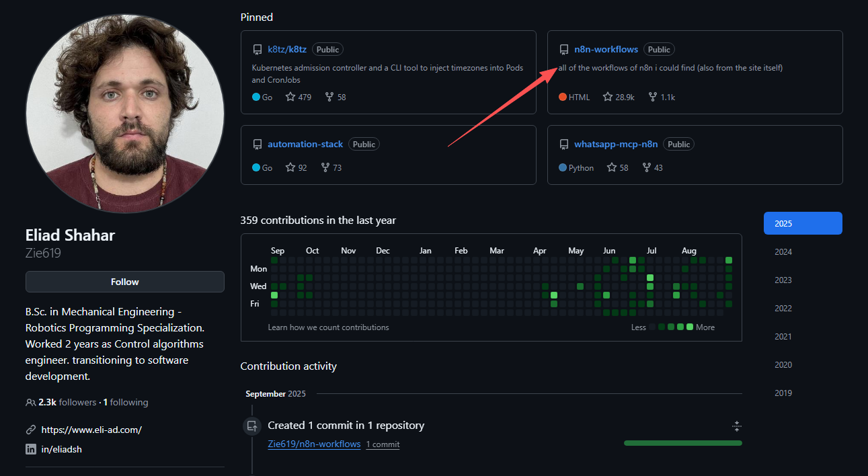Click the username text Zie619
This screenshot has height=476, width=868.
(x=43, y=253)
